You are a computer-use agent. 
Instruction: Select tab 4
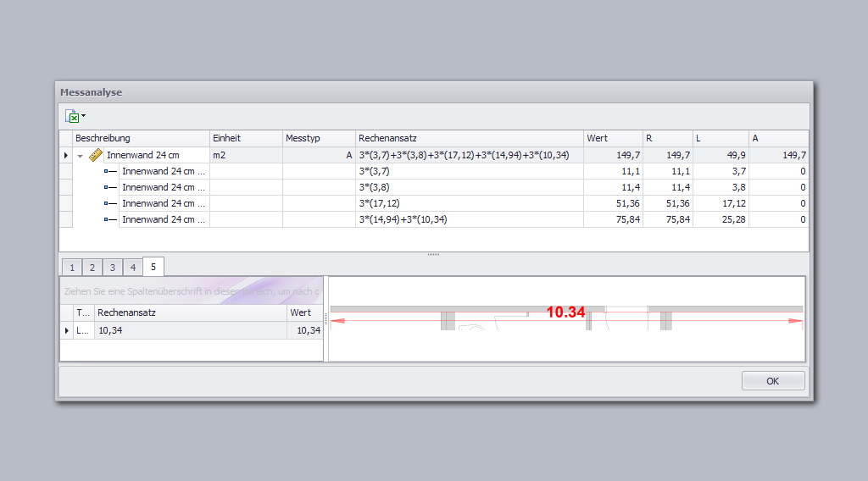pos(133,268)
